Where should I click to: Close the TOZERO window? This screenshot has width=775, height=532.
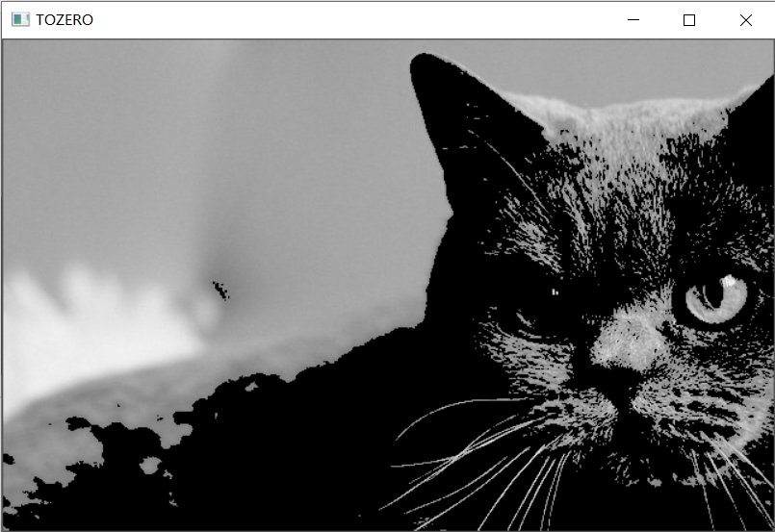[x=745, y=19]
